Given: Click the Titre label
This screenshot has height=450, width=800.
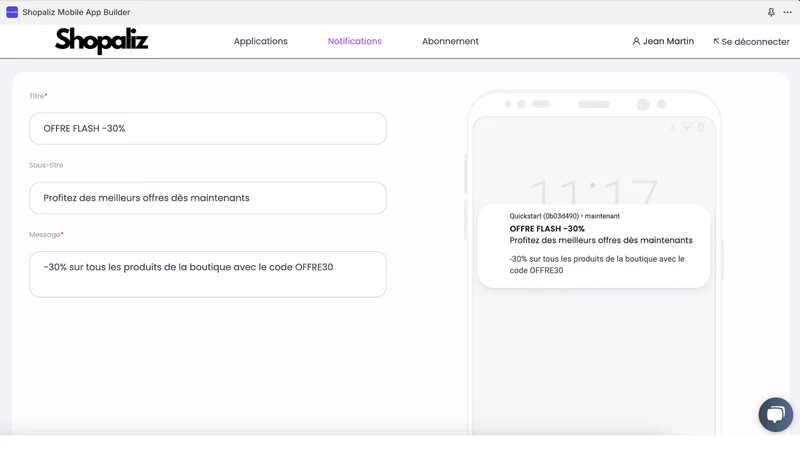Looking at the screenshot, I should (x=38, y=96).
